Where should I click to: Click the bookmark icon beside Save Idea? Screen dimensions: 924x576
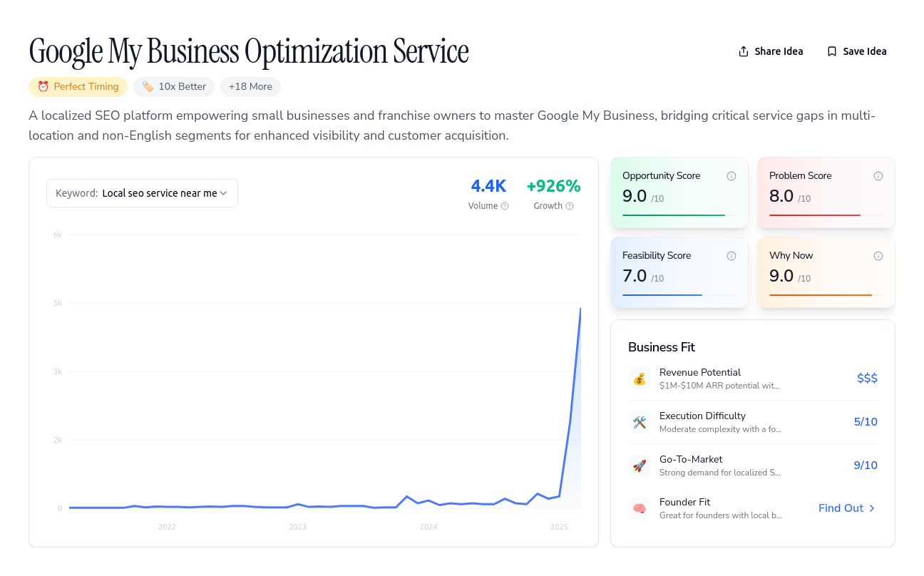pyautogui.click(x=832, y=51)
